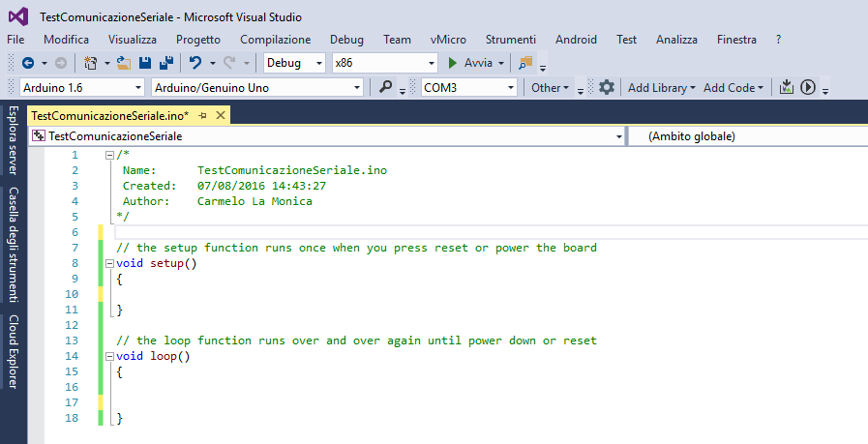The image size is (868, 444).
Task: Open the Debug menu
Action: [x=346, y=40]
